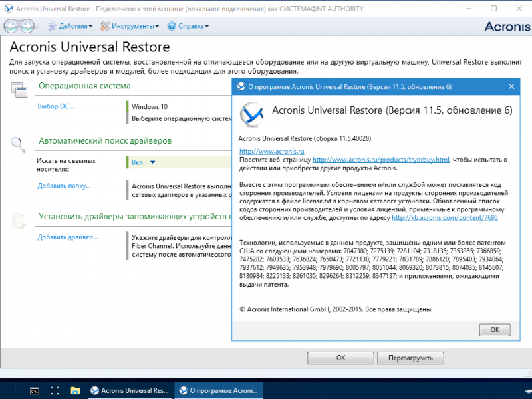Open the Справка menu

tap(194, 26)
